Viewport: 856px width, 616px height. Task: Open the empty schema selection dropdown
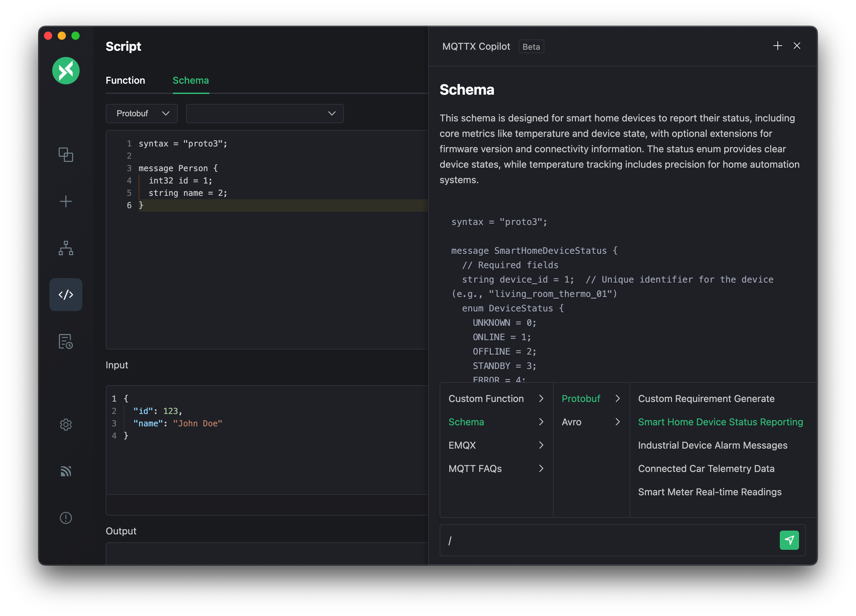(265, 114)
